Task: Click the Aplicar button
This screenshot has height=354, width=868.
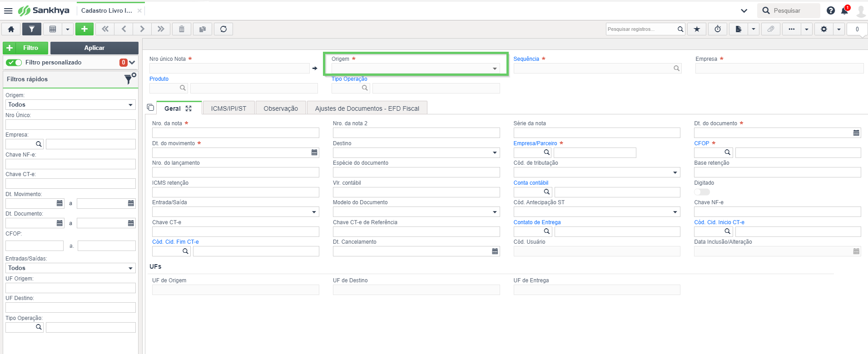Action: (94, 48)
